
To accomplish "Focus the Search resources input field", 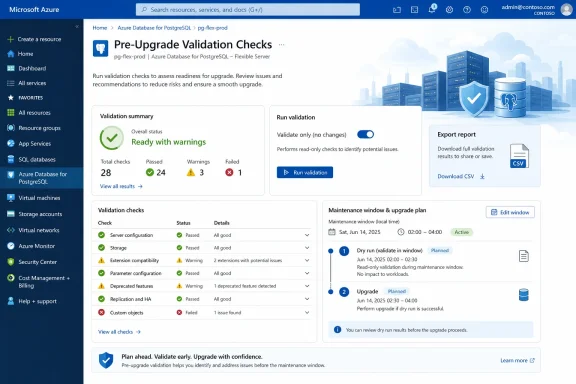I will [x=248, y=10].
